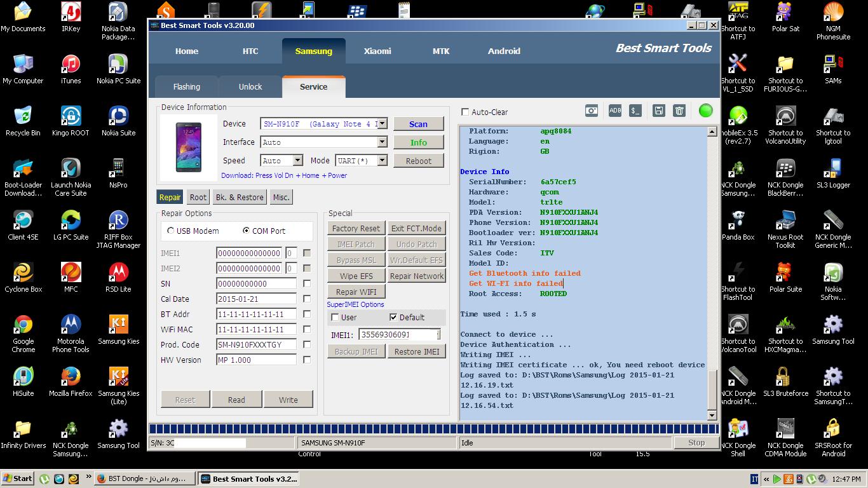This screenshot has height=488, width=868.
Task: Click the Factory Reset button
Action: coord(356,228)
